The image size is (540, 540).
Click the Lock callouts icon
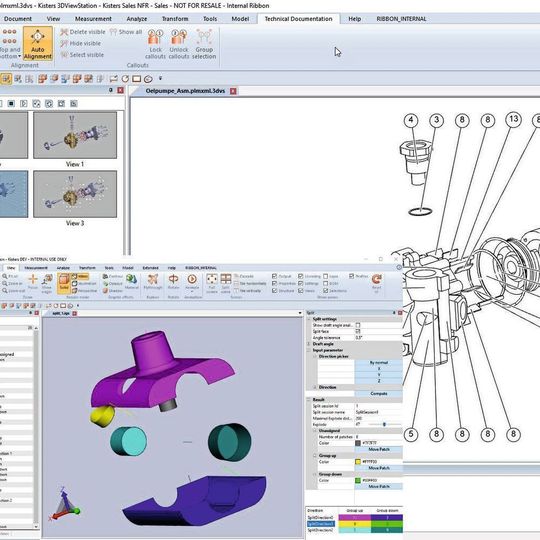click(155, 37)
